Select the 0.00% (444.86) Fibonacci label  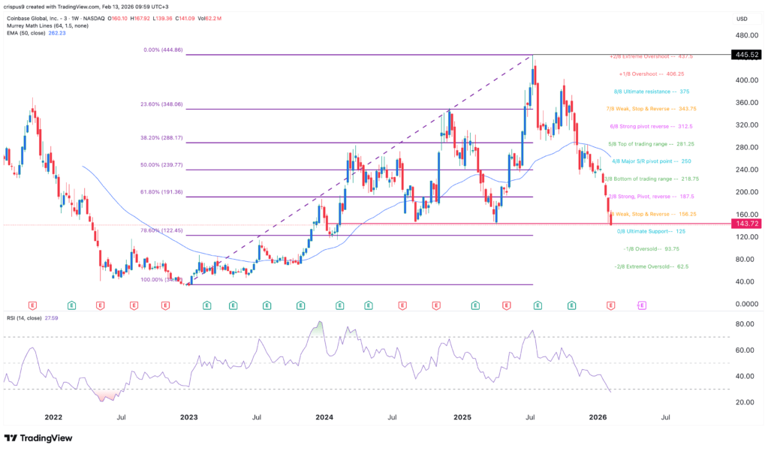[x=163, y=50]
